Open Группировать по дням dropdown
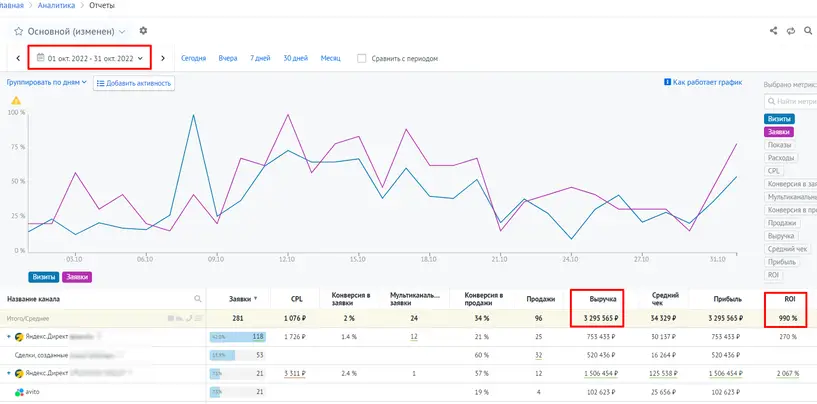 [46, 82]
